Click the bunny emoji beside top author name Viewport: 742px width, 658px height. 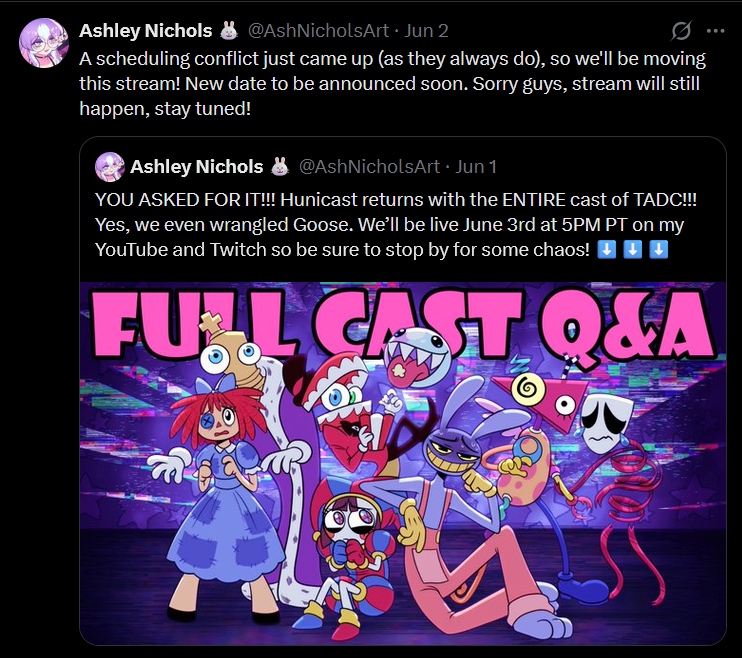click(x=229, y=30)
